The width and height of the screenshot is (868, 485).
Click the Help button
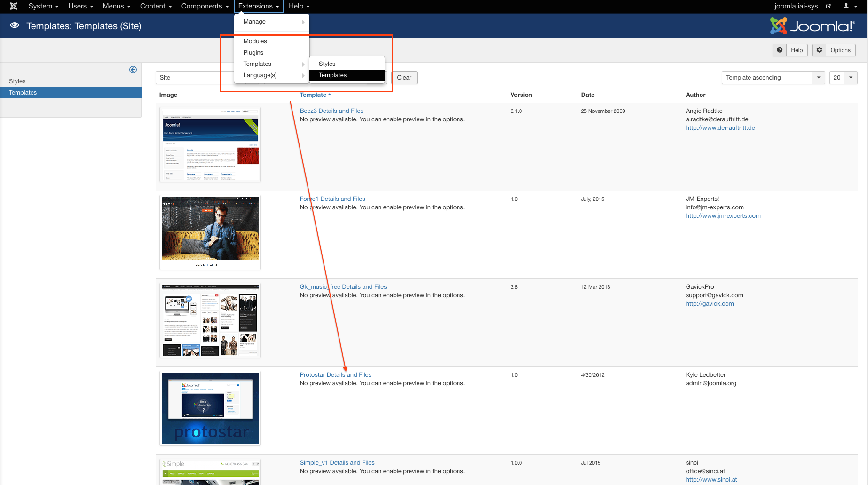click(x=790, y=50)
